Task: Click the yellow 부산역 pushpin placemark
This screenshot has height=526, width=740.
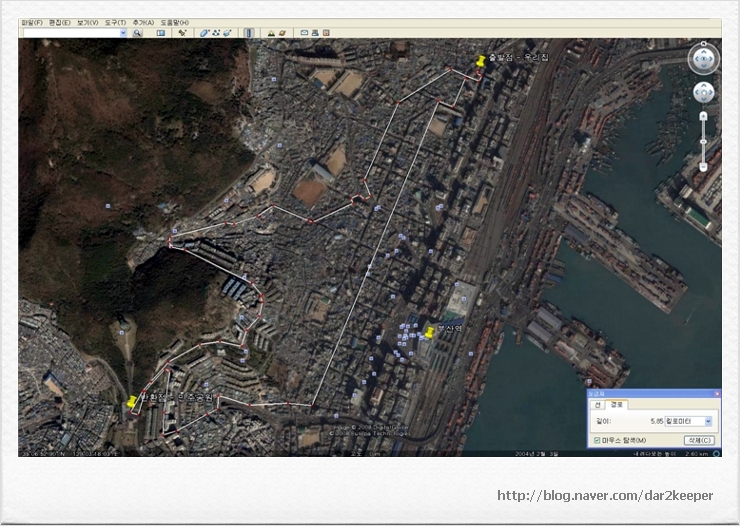Action: pyautogui.click(x=430, y=332)
